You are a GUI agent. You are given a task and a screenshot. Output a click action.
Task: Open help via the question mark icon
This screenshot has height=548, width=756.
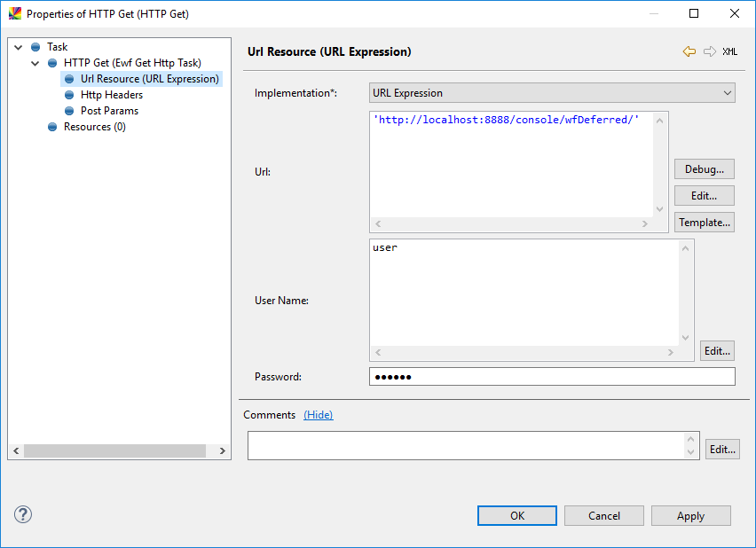click(x=22, y=514)
